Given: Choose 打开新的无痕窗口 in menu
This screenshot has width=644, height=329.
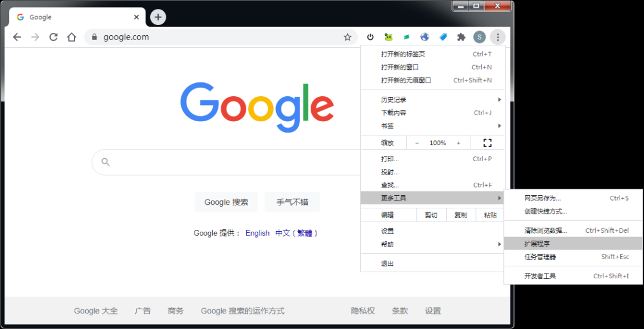Looking at the screenshot, I should [x=433, y=80].
